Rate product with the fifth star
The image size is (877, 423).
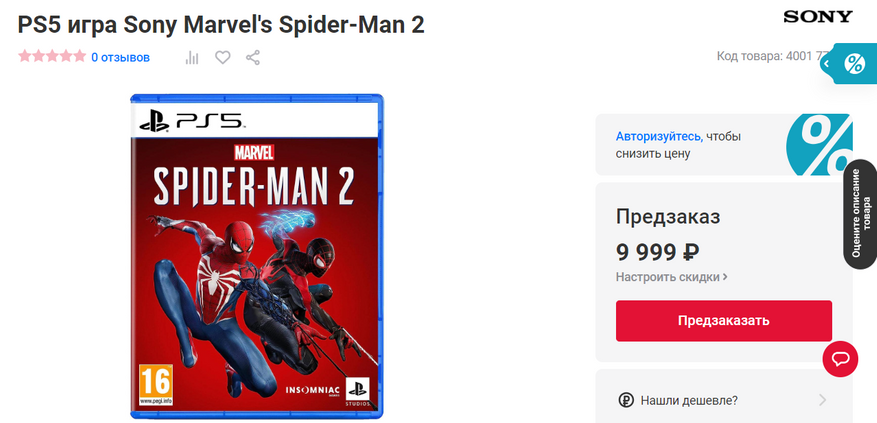click(x=79, y=57)
